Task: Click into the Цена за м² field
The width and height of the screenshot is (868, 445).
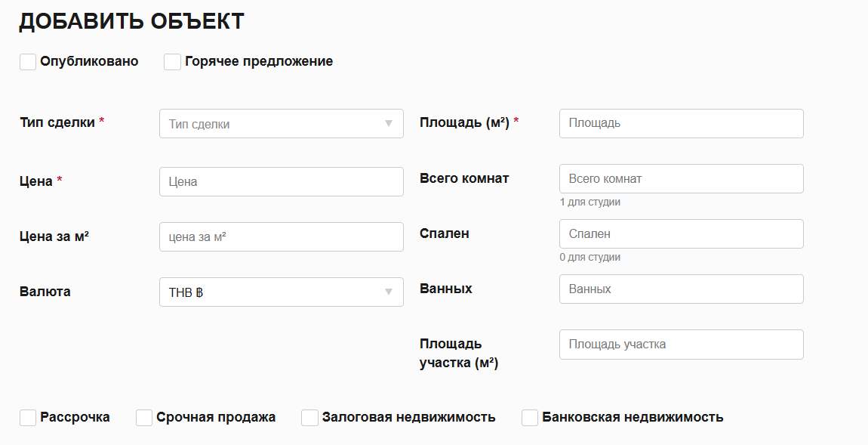Action: pyautogui.click(x=281, y=236)
